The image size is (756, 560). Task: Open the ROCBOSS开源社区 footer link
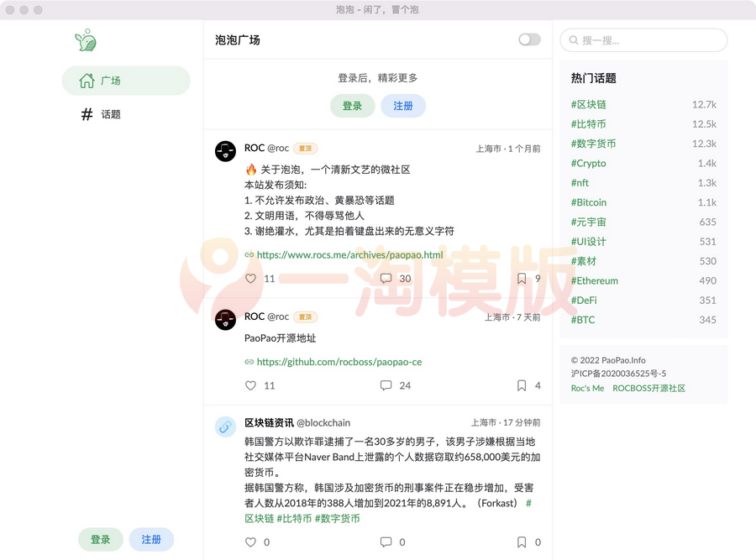649,389
